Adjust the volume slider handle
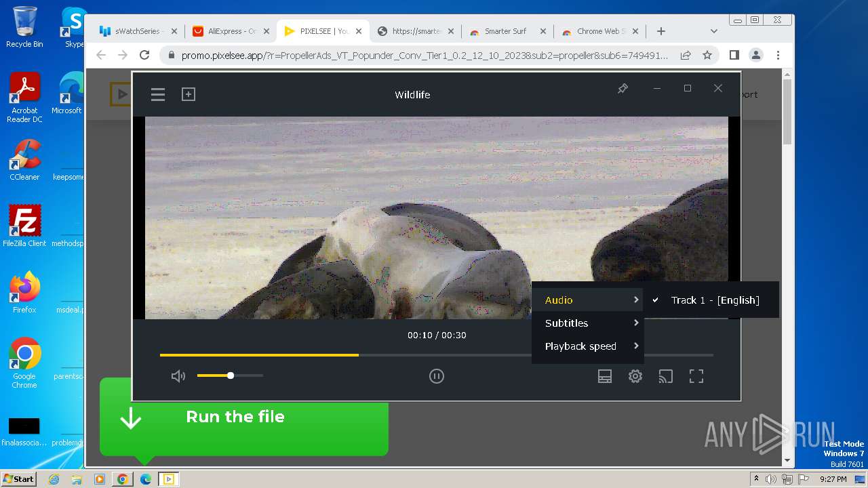This screenshot has width=868, height=488. (231, 375)
